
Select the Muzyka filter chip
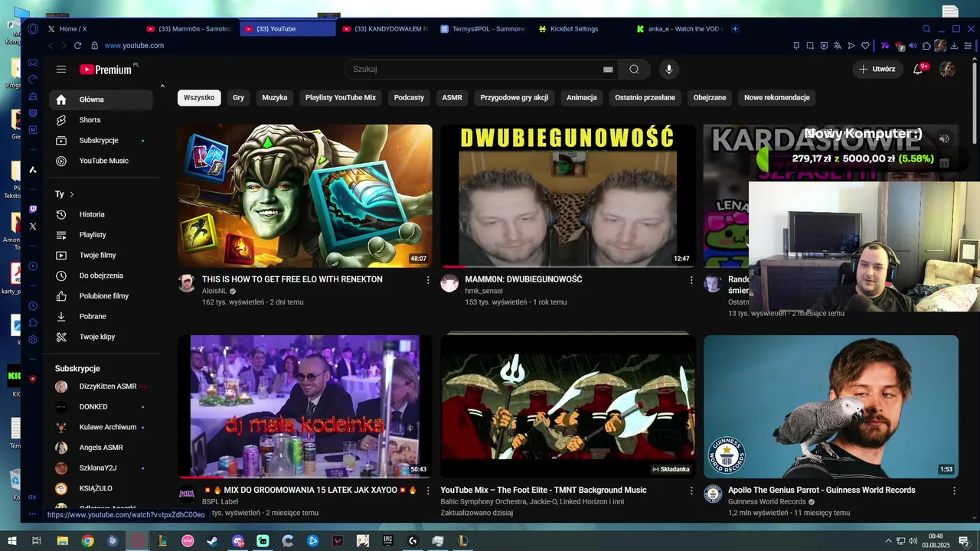tap(275, 98)
